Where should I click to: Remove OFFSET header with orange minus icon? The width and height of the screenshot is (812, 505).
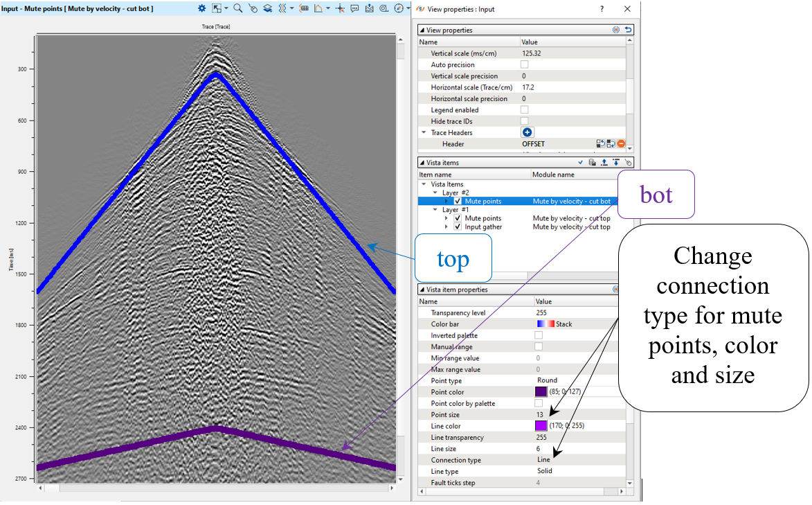[621, 144]
